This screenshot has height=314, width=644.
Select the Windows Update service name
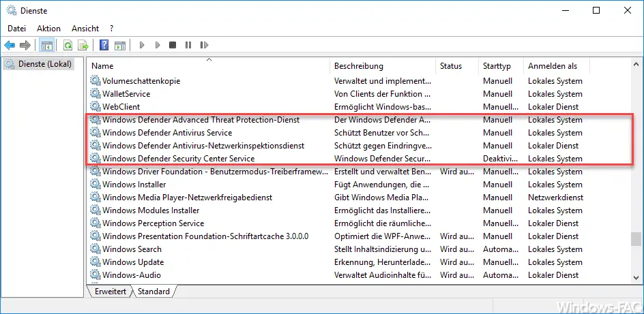(133, 262)
